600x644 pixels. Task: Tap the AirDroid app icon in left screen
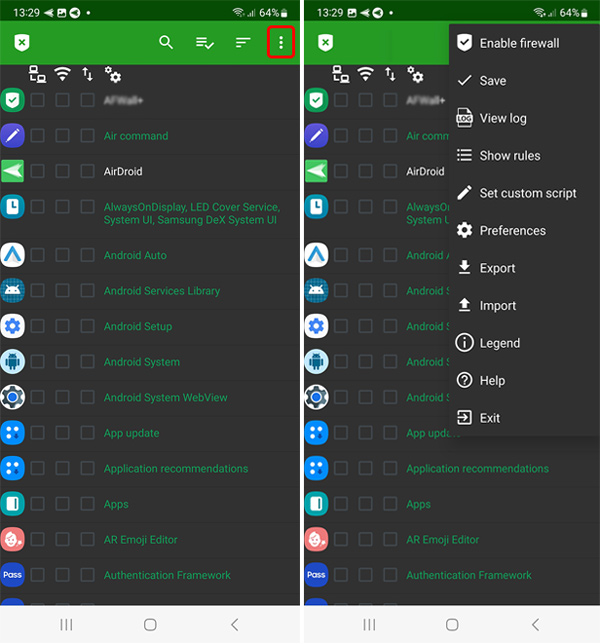point(13,171)
